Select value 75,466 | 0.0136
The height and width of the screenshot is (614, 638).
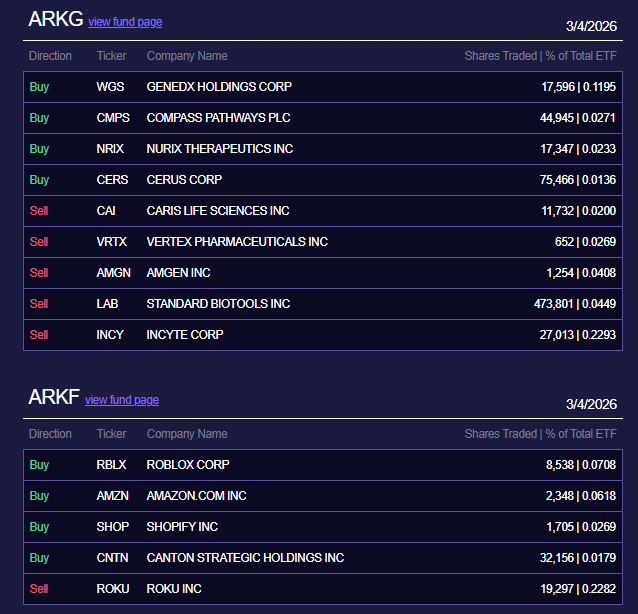click(x=577, y=179)
